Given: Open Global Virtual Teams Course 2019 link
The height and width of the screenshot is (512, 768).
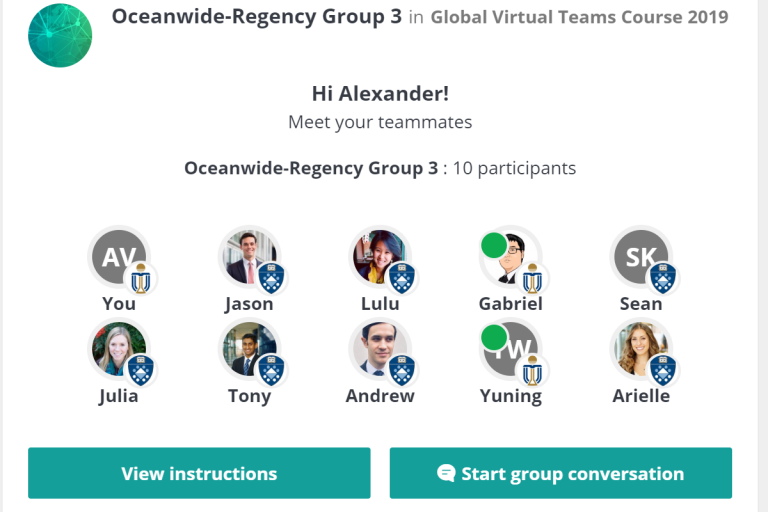Looking at the screenshot, I should coord(579,17).
